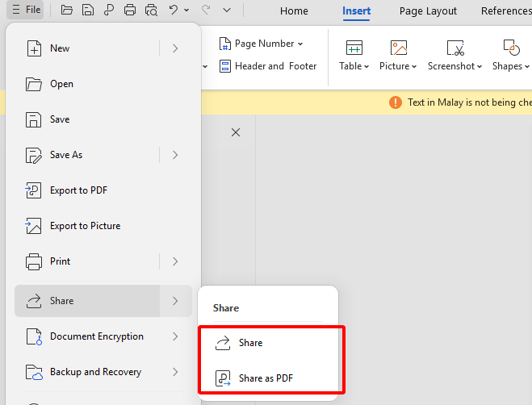This screenshot has height=405, width=532.
Task: Switch to the Page Layout tab
Action: (428, 11)
